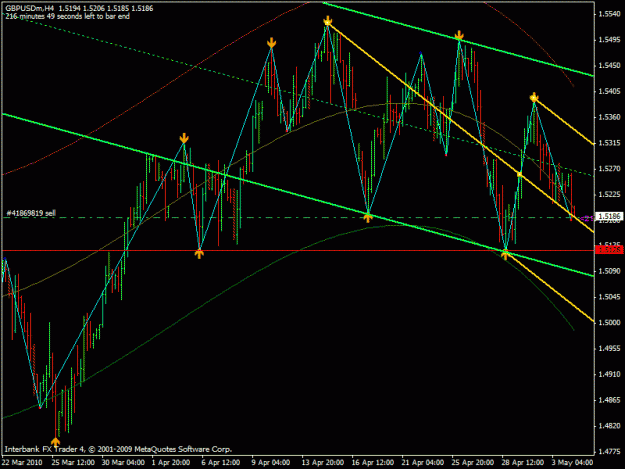Click the '25 Mar 12:00' date label

[73, 462]
